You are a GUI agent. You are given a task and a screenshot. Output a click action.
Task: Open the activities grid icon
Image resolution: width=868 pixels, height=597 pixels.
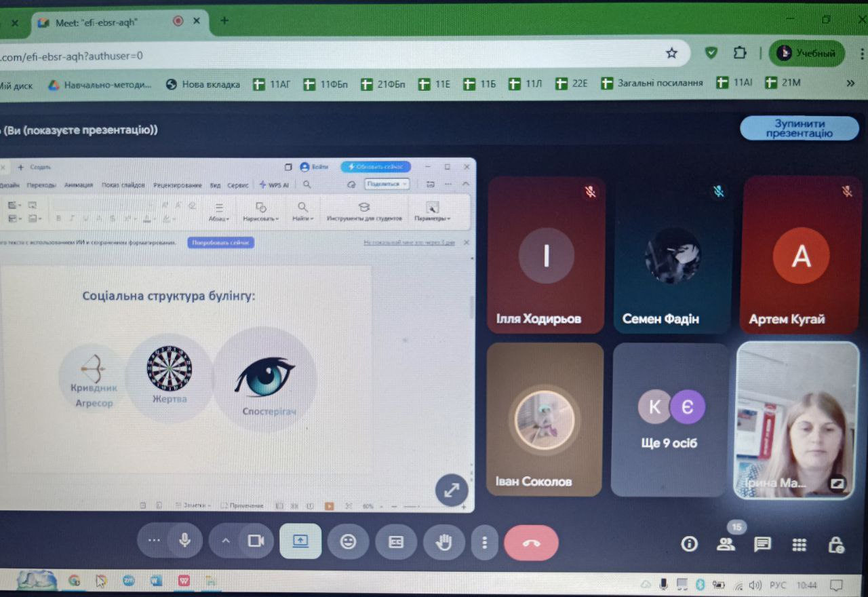[799, 545]
